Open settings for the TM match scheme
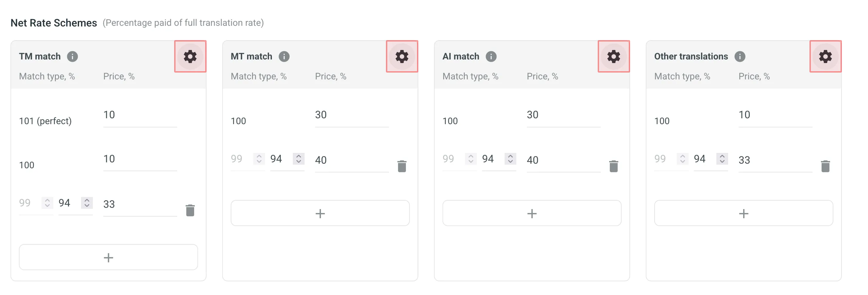The height and width of the screenshot is (295, 868). pos(191,56)
